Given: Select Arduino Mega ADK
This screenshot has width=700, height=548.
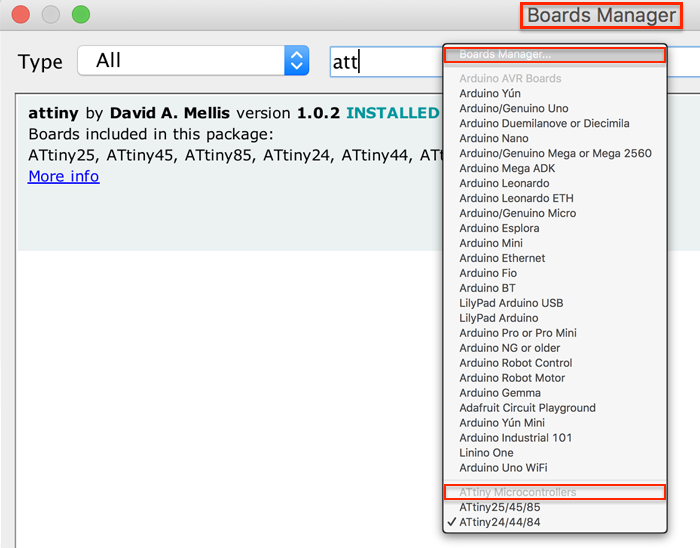Looking at the screenshot, I should tap(555, 168).
